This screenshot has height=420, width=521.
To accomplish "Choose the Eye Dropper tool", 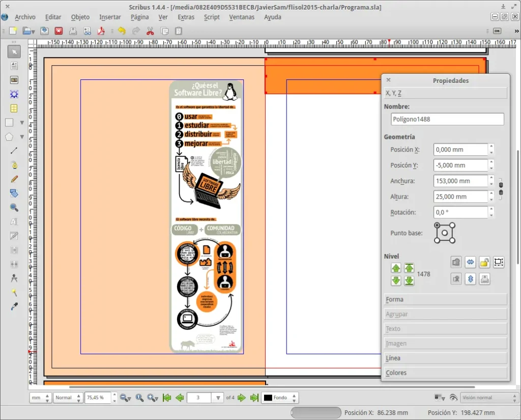I will pos(14,306).
